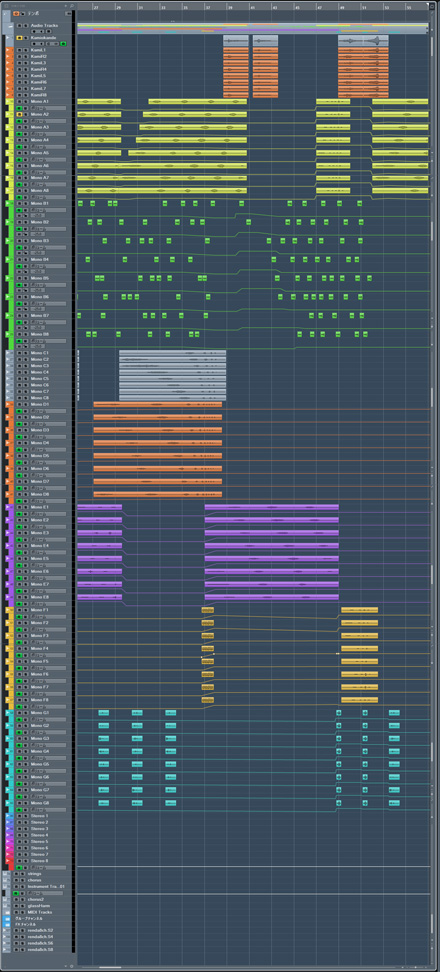440x972 pixels.
Task: Open automation parameter dropdown under Mono D1
Action: tap(48, 411)
